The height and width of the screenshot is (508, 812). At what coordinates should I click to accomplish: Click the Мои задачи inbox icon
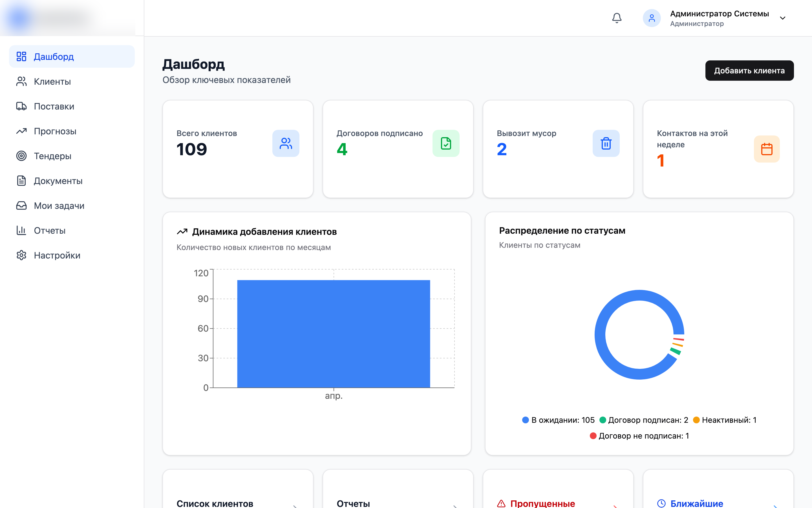click(21, 206)
